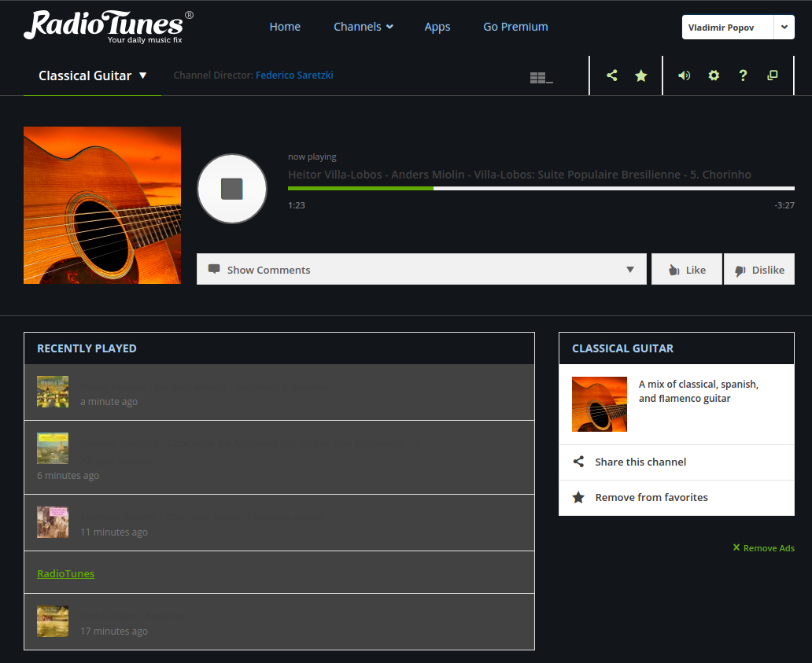Click the Vladimir Popov account name

pos(721,28)
